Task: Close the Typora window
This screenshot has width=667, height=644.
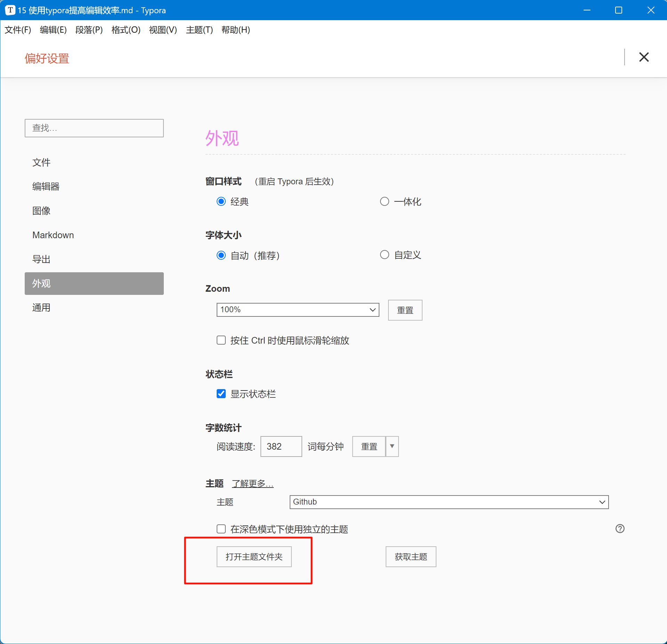Action: (651, 10)
